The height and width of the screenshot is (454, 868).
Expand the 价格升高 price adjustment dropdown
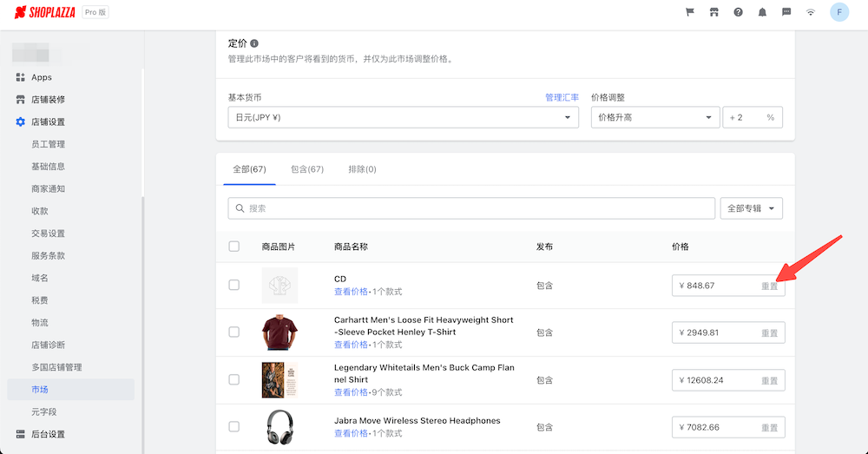click(x=653, y=117)
